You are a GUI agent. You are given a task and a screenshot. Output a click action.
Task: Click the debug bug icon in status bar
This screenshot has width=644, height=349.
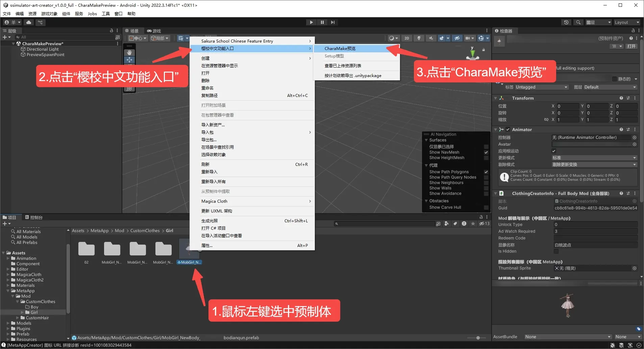pos(613,345)
